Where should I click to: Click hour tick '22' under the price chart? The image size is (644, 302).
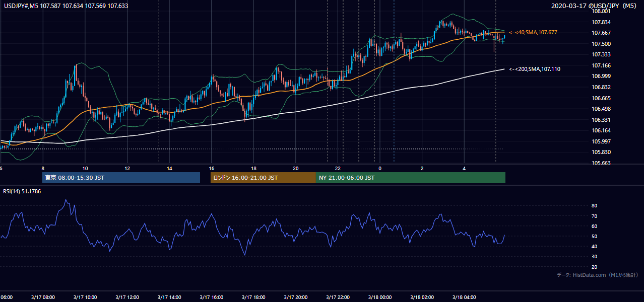pyautogui.click(x=338, y=168)
